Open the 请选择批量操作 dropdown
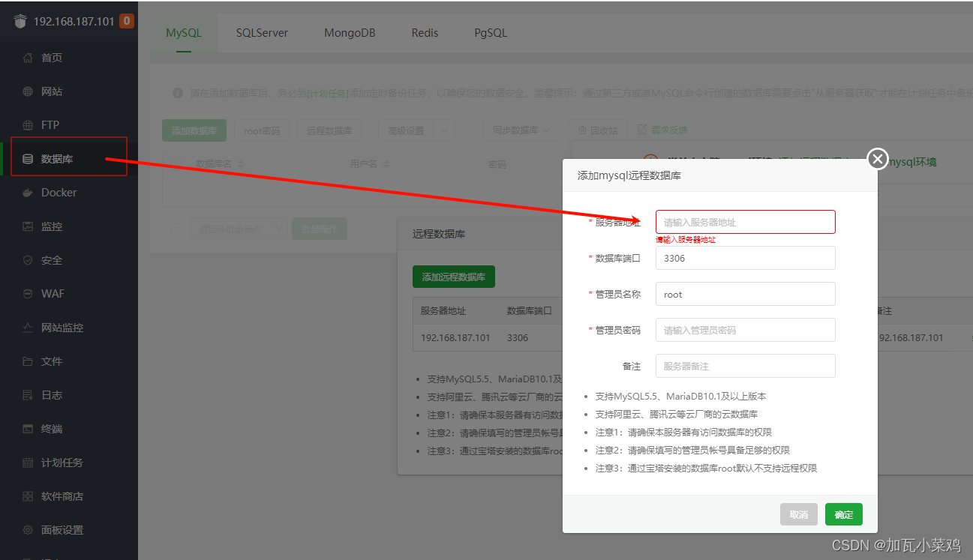 coord(239,229)
